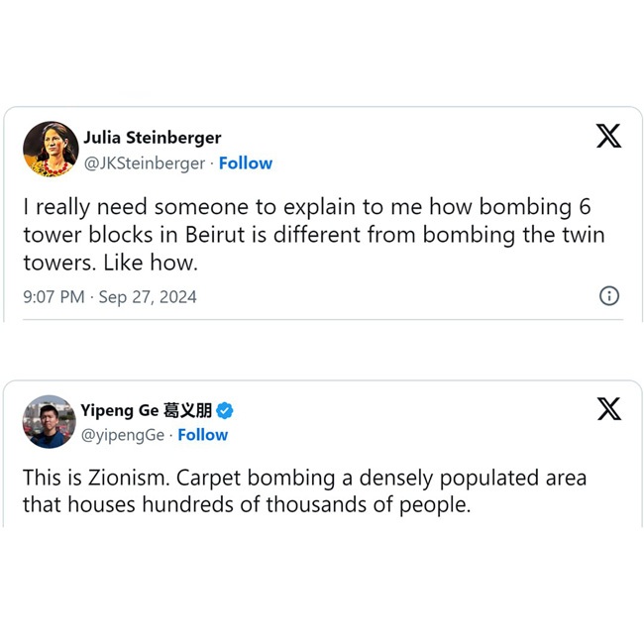Click the Sep 27, 2024 date in the timestamp

click(x=148, y=296)
